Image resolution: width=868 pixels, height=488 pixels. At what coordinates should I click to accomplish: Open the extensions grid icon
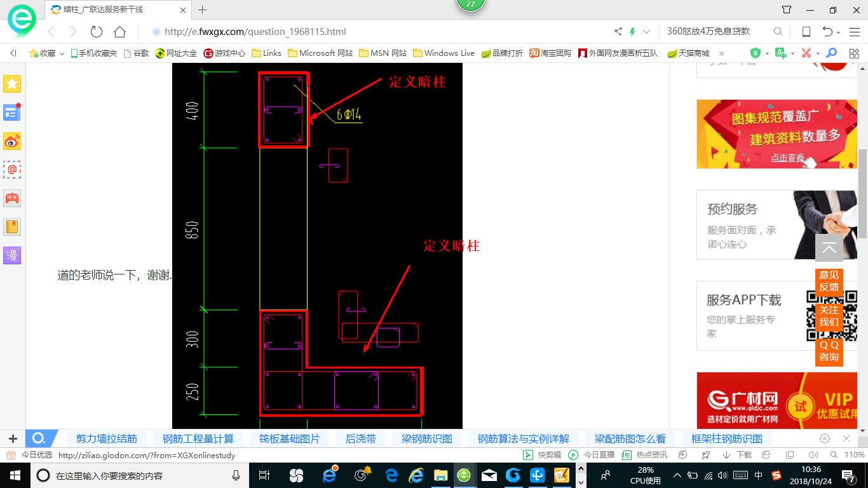(x=854, y=53)
